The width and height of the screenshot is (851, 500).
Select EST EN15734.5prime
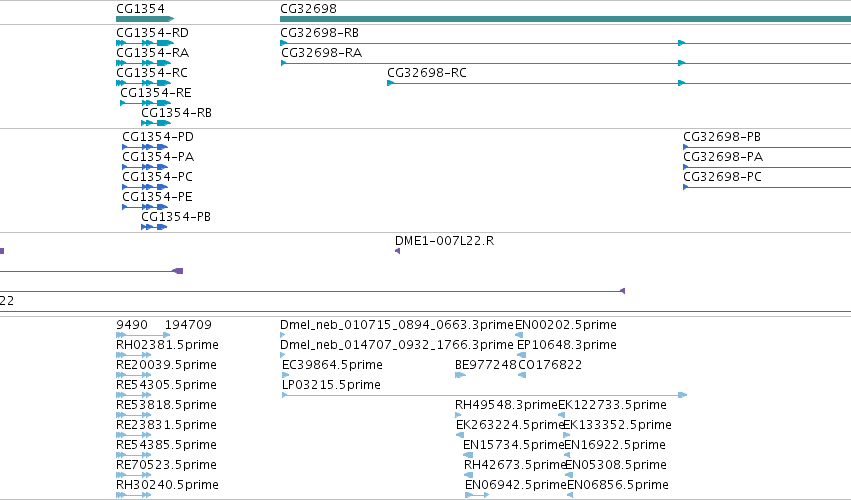click(514, 445)
